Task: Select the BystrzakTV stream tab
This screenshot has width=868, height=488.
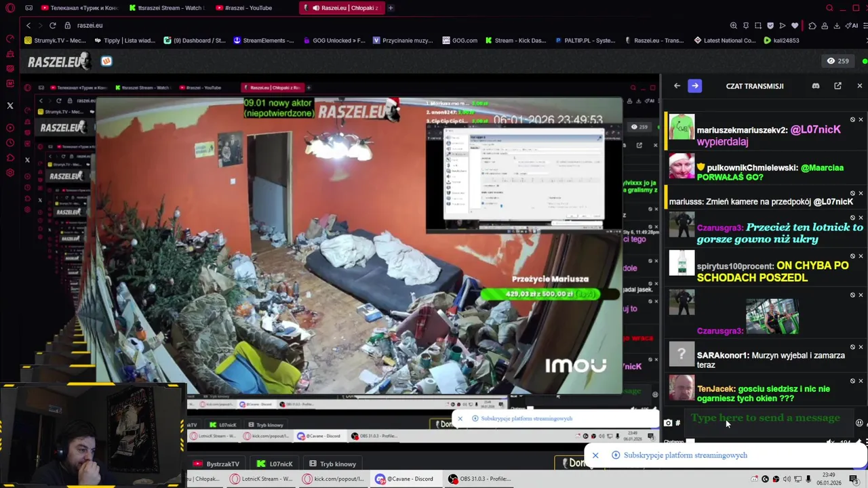Action: (x=217, y=464)
